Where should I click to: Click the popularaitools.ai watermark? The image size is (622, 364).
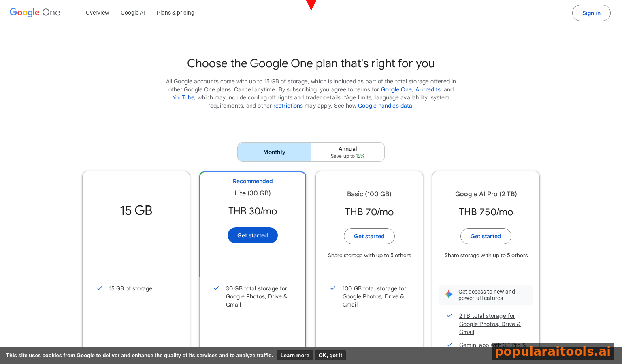553,351
